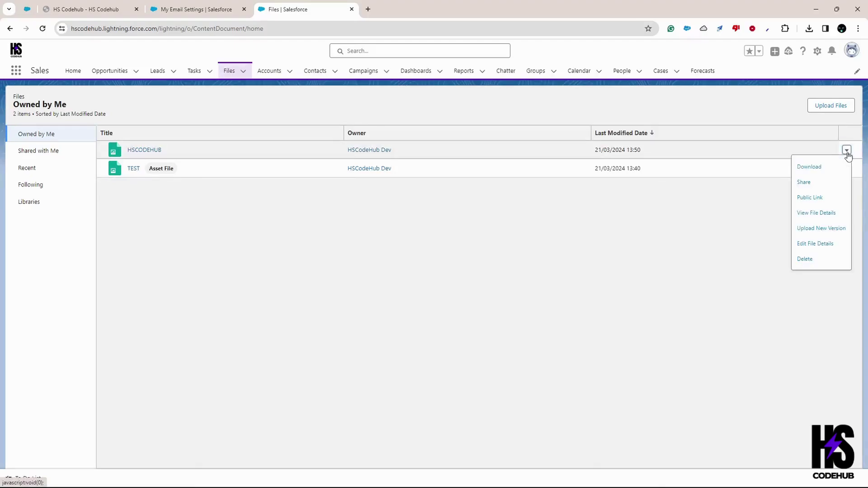Open HSCodeHub Dev owner of TEST

369,168
